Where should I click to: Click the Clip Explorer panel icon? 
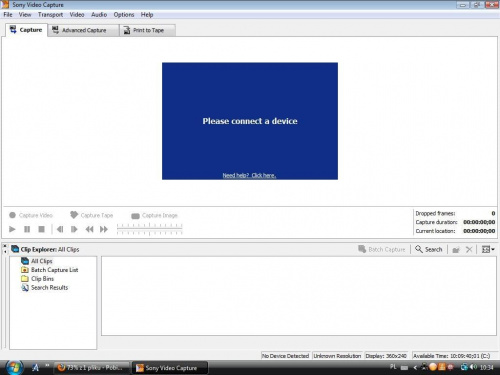tap(15, 249)
